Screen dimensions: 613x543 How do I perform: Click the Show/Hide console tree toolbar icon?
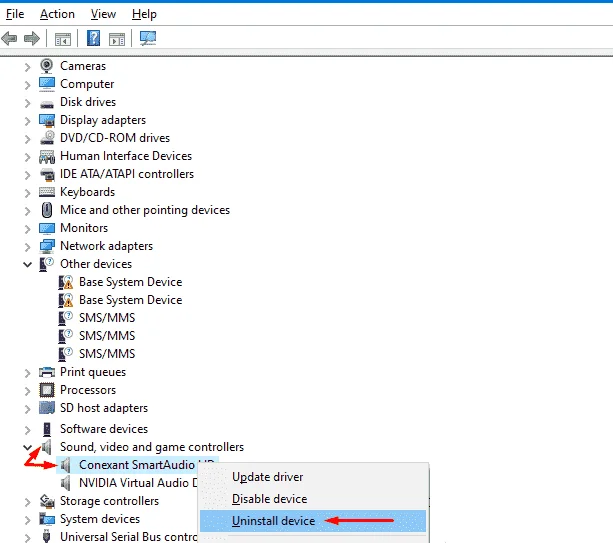(x=63, y=39)
